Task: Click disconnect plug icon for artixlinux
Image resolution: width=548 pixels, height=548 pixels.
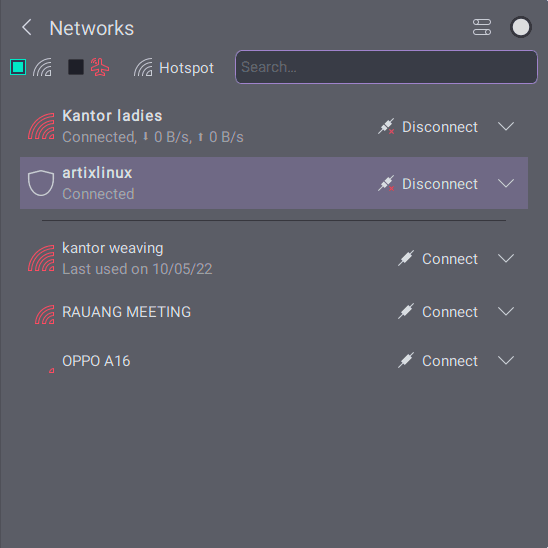Action: 386,183
